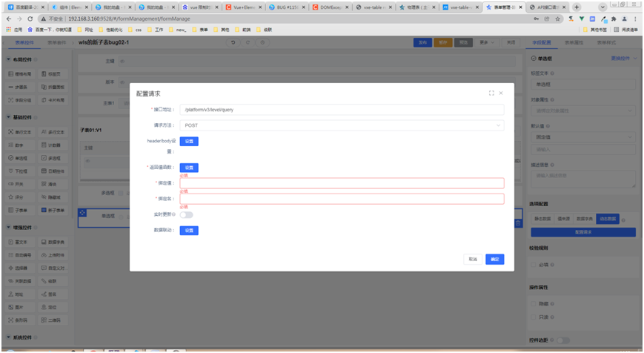Click 设置 button for 数据联动
The width and height of the screenshot is (644, 353).
189,230
